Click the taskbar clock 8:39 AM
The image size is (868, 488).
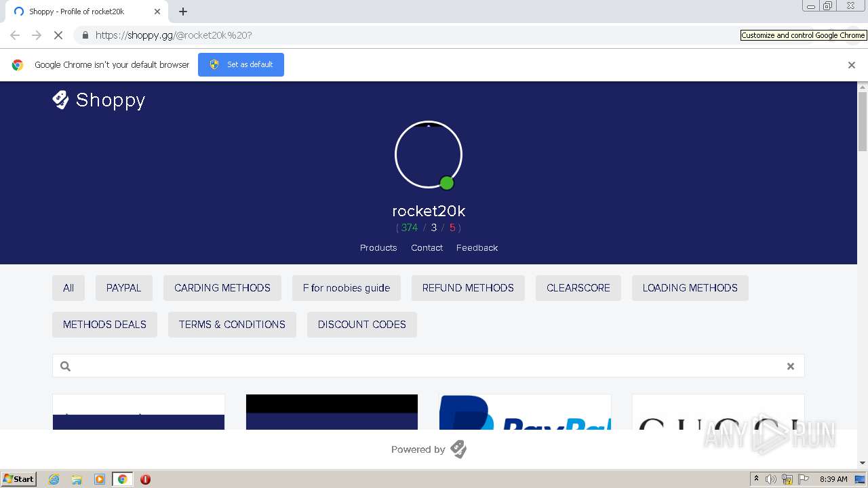click(833, 479)
